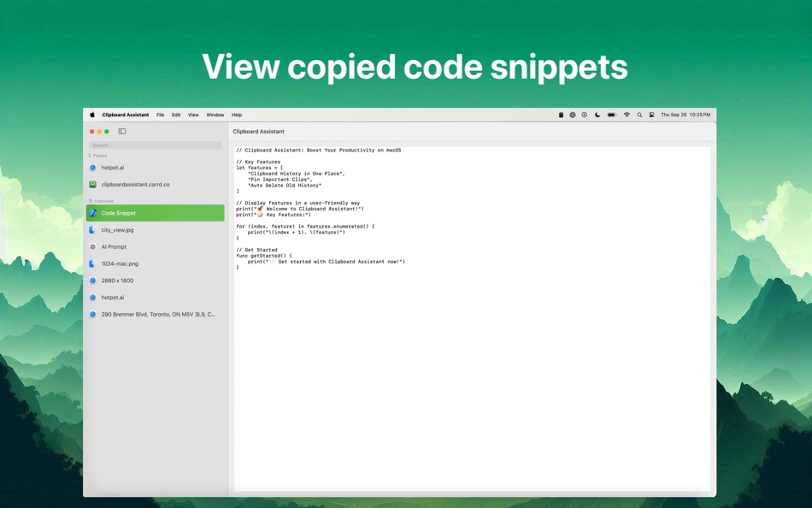Select the 290 Bremner Blvd address clip
Image resolution: width=812 pixels, height=508 pixels.
tap(156, 314)
